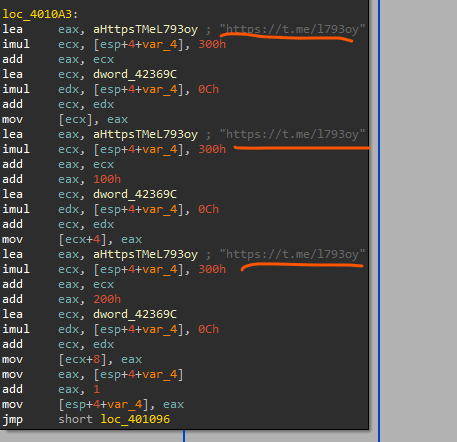Click the [ecx+4] operand
This screenshot has width=457, height=442.
pyautogui.click(x=83, y=239)
